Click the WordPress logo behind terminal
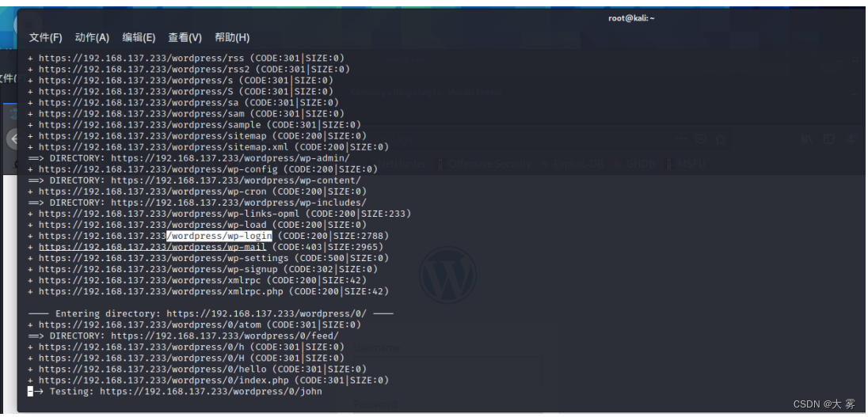The image size is (868, 417). (447, 275)
